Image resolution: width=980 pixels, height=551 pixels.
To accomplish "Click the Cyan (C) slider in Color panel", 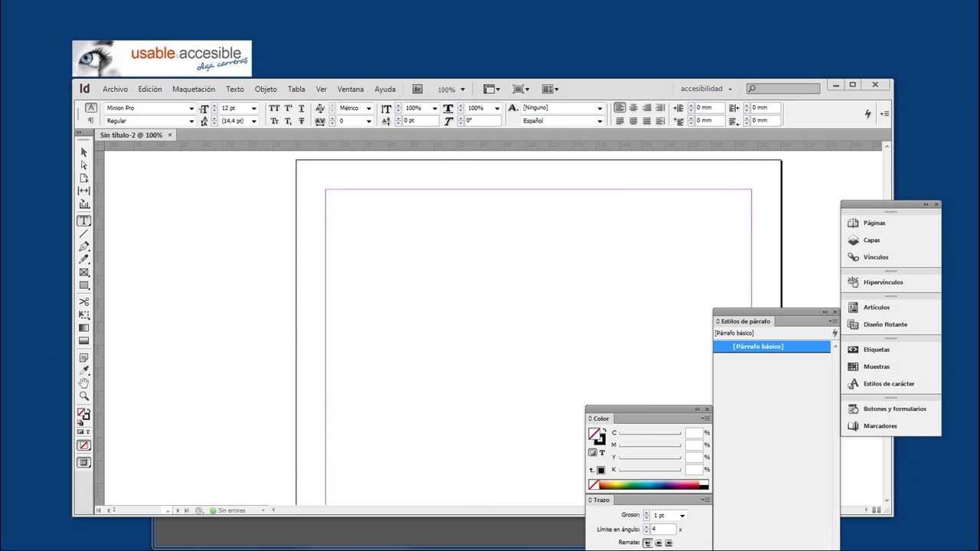I will click(649, 433).
